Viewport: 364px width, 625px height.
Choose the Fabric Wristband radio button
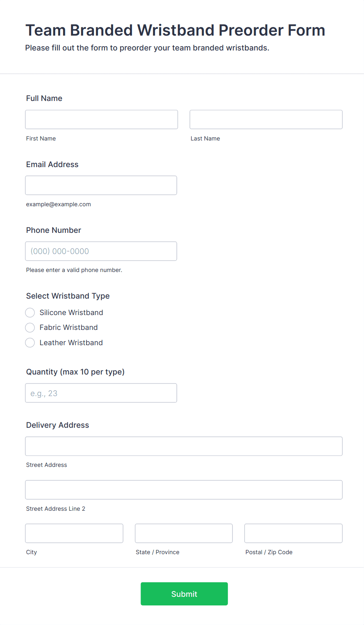tap(30, 328)
